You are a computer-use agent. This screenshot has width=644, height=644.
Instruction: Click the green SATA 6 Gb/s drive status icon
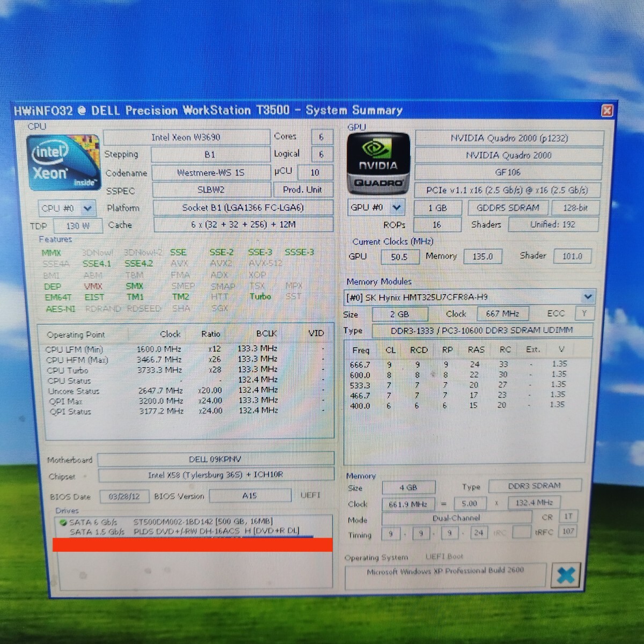pos(63,522)
